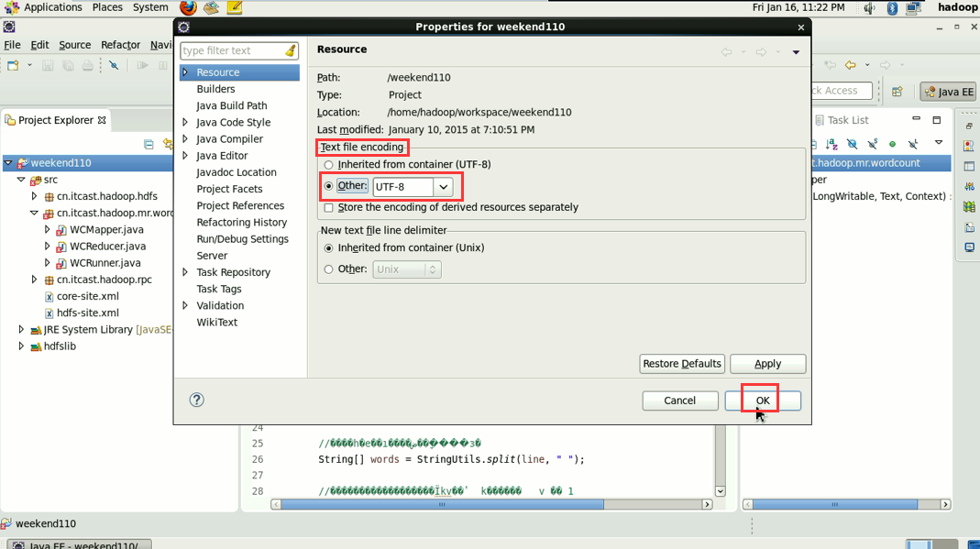Image resolution: width=980 pixels, height=549 pixels.
Task: Clear the filter text with the broom icon
Action: [x=291, y=50]
